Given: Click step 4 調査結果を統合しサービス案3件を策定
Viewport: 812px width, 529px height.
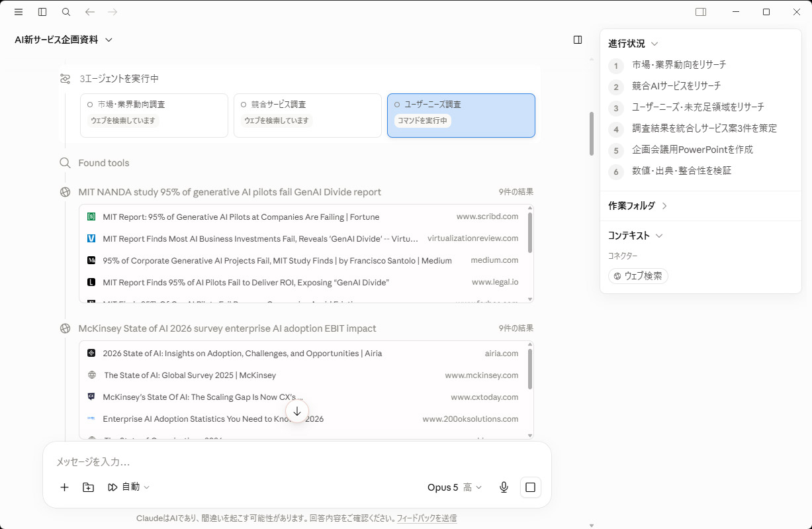Looking at the screenshot, I should point(704,128).
